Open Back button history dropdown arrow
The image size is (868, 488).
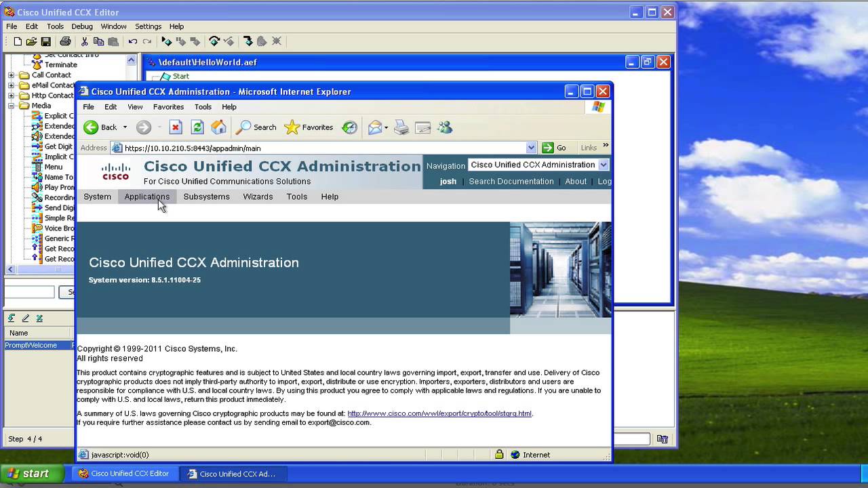pos(125,127)
